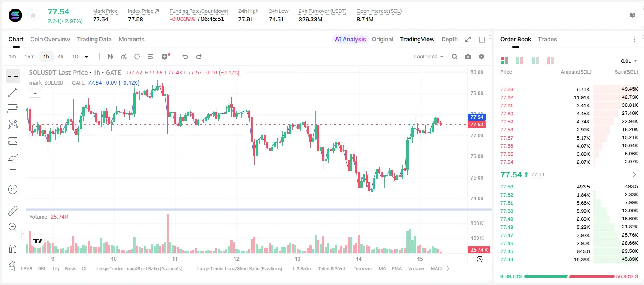Select the text annotation tool
This screenshot has width=644, height=285.
[13, 173]
